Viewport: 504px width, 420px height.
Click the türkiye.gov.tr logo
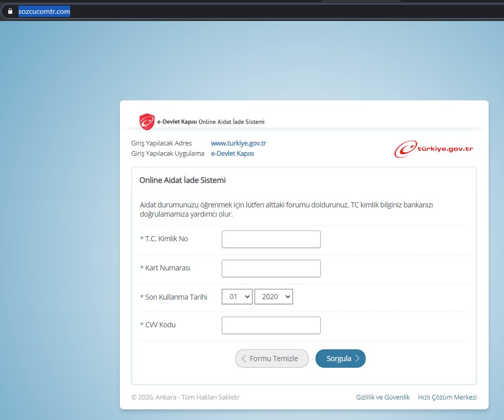click(434, 149)
